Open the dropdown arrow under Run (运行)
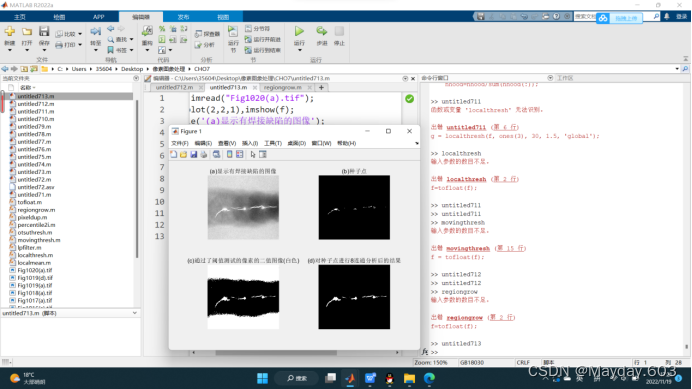The width and height of the screenshot is (692, 389). [299, 50]
